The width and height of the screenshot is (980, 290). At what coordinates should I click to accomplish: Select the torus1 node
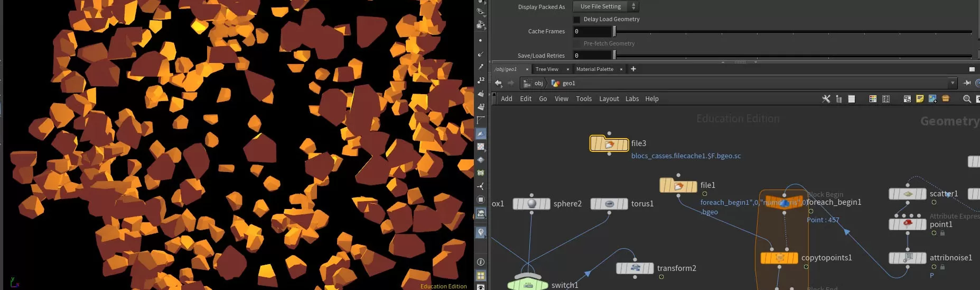(609, 204)
